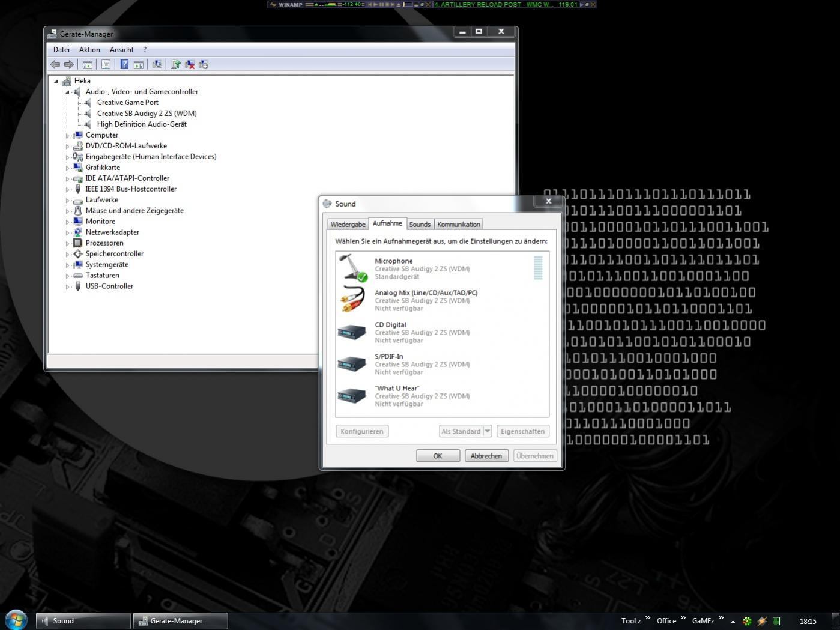Toggle the console tree pane toolbar icon
This screenshot has width=840, height=630.
click(x=88, y=64)
